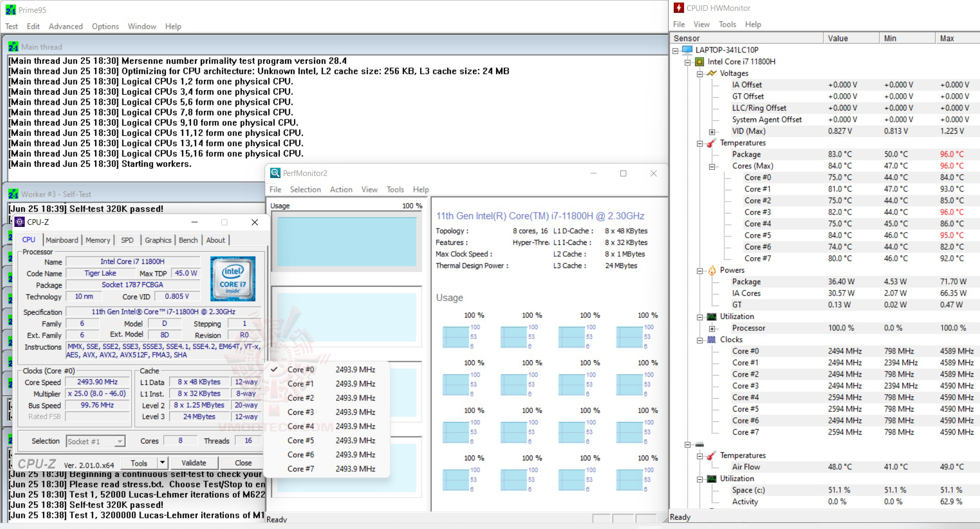Switch to the Mainboard tab in CPU-Z
The image size is (980, 529).
tap(62, 240)
